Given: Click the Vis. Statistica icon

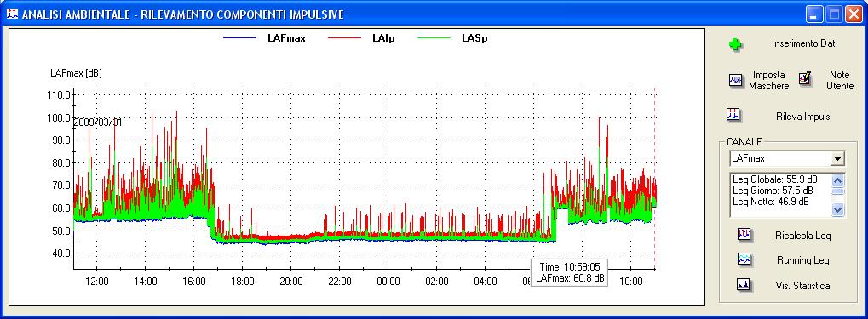Looking at the screenshot, I should coord(743,285).
